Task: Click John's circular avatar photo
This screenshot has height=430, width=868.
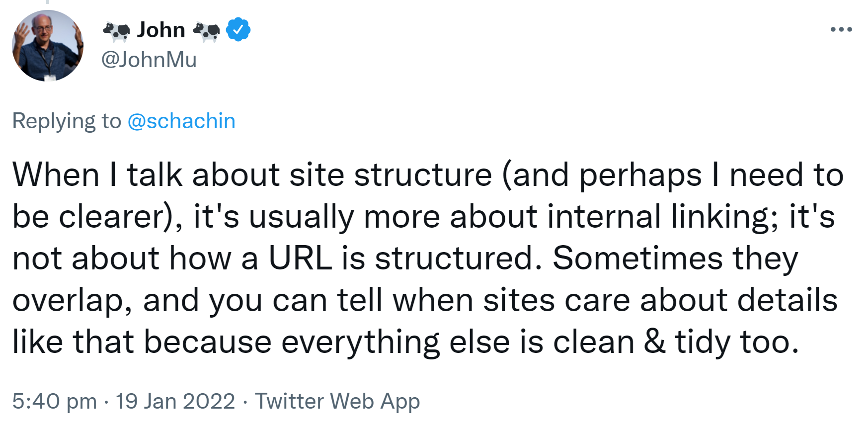Action: 47,46
